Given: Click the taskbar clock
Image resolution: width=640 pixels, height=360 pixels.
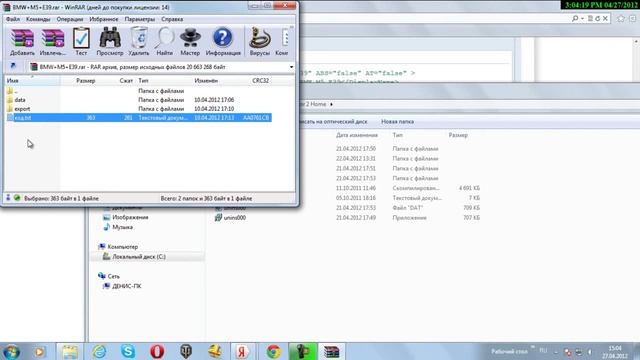Looking at the screenshot, I should click(616, 352).
